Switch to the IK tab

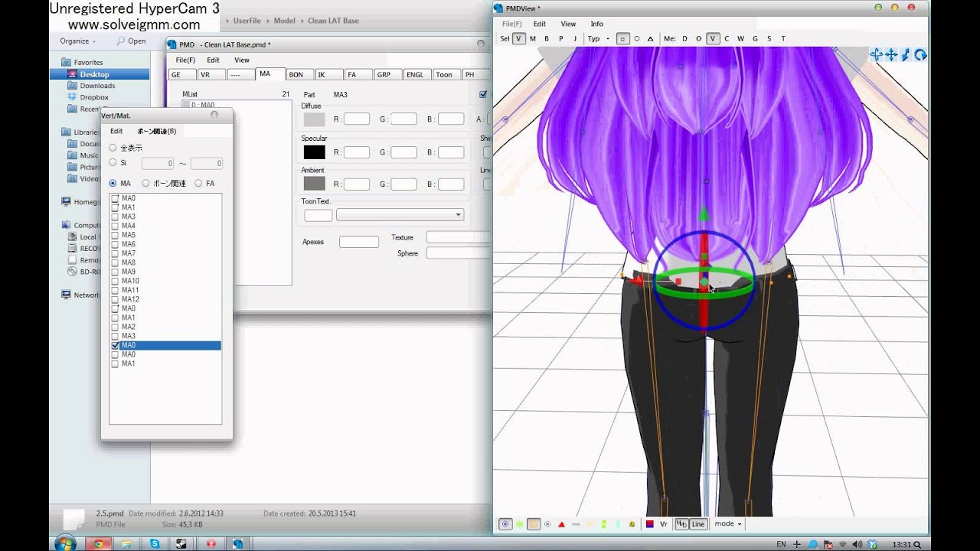coord(328,75)
